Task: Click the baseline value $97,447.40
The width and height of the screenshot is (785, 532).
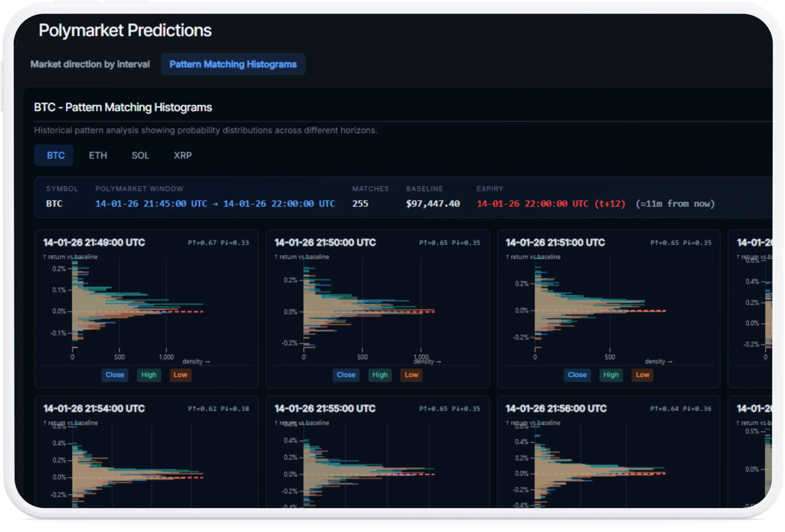Action: (x=433, y=204)
